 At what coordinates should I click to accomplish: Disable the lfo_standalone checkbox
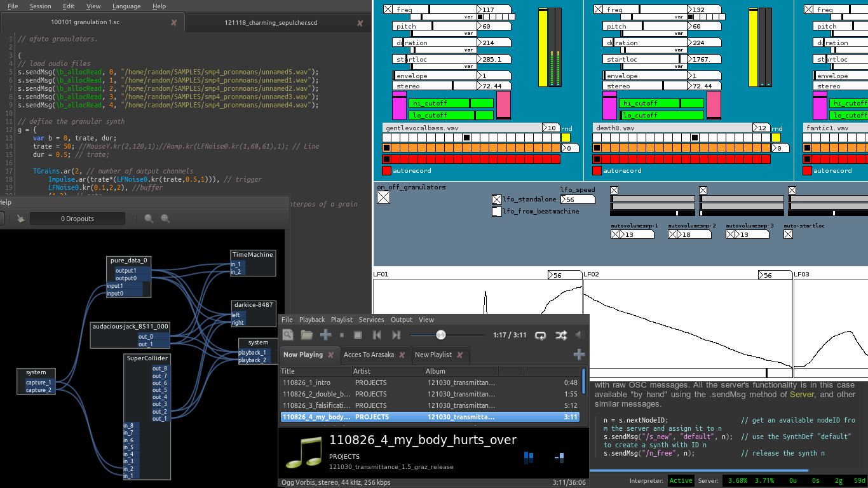497,200
